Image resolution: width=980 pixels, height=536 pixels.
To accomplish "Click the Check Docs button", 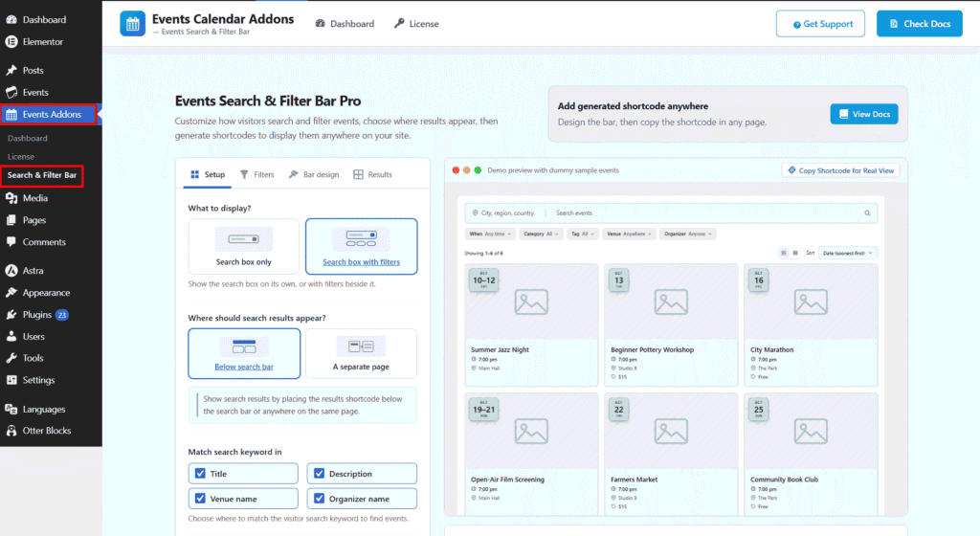I will pyautogui.click(x=920, y=24).
